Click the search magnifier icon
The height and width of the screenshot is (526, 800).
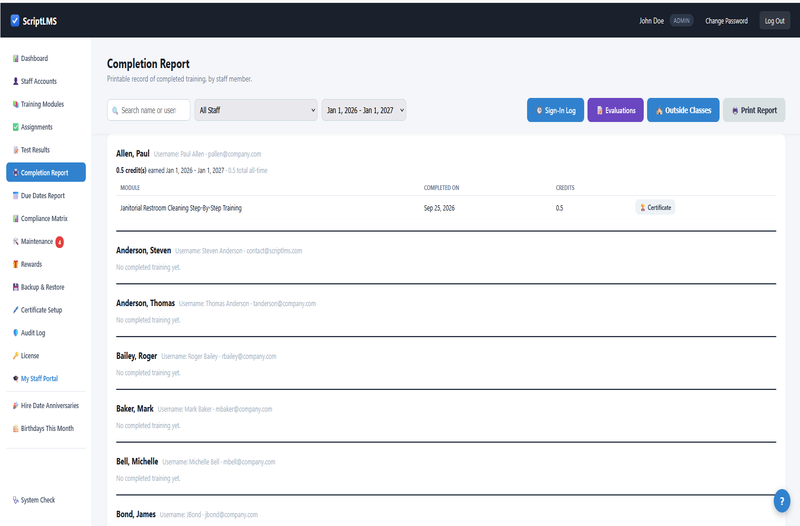click(x=115, y=110)
